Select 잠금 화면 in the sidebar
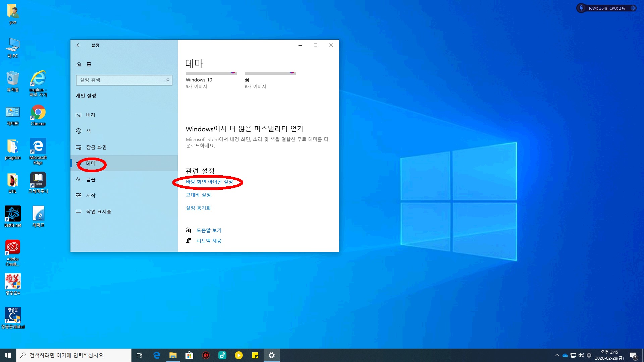 click(x=96, y=147)
